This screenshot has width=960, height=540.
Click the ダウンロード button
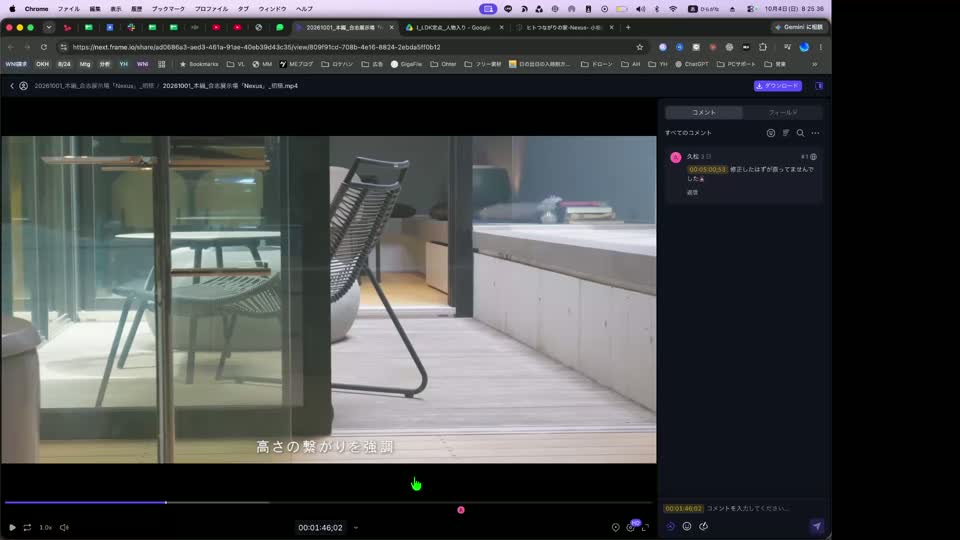click(778, 86)
